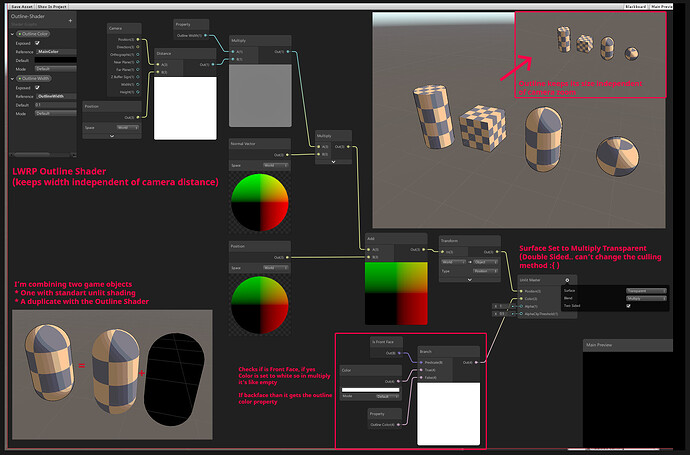Open Surface dropdown set to Transparent

point(646,291)
